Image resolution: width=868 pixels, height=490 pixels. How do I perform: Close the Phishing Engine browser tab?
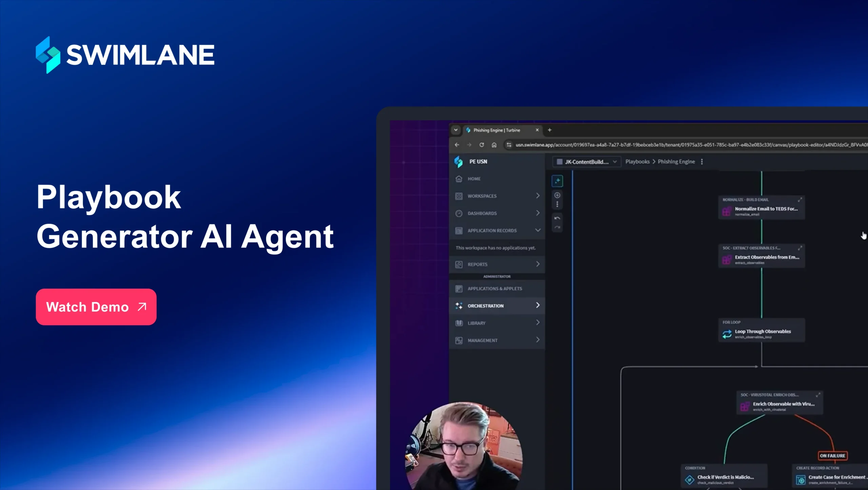pos(537,130)
